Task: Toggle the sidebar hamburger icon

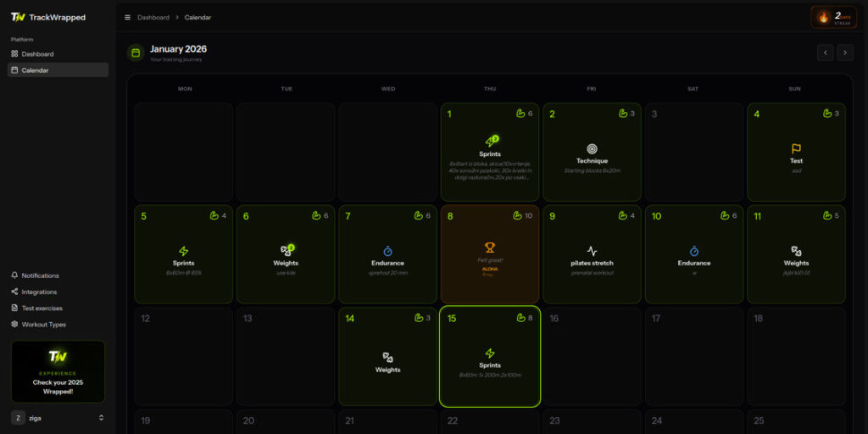Action: [127, 17]
